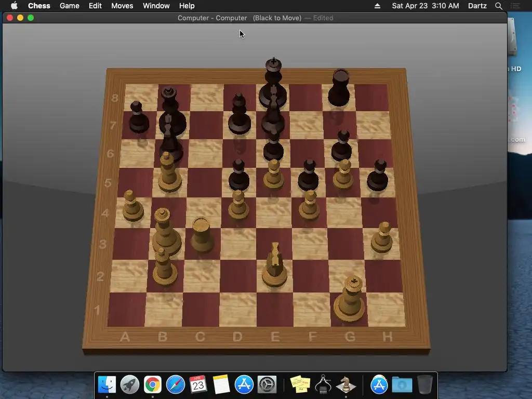This screenshot has width=532, height=399.
Task: Select the white pawn on F4
Action: point(309,205)
